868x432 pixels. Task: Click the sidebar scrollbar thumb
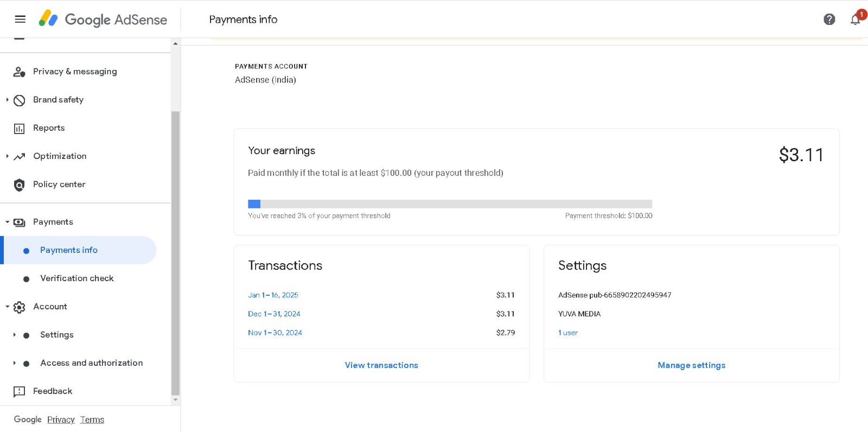(175, 253)
